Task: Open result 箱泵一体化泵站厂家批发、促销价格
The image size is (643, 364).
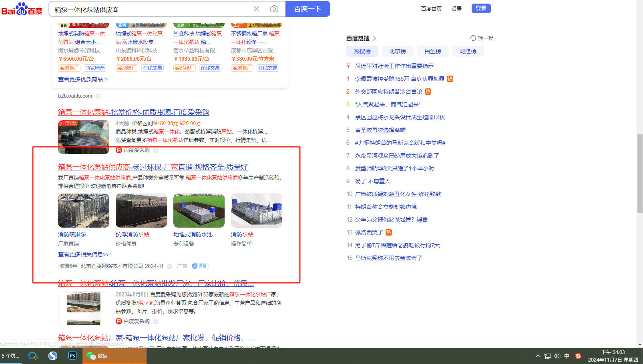Action: (156, 338)
